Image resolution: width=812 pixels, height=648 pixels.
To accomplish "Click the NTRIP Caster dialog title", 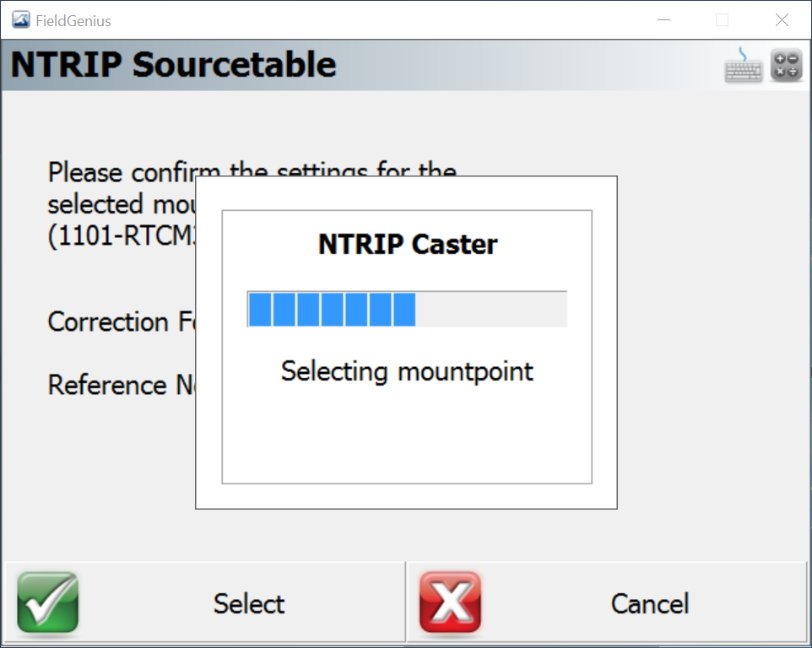I will pyautogui.click(x=406, y=245).
